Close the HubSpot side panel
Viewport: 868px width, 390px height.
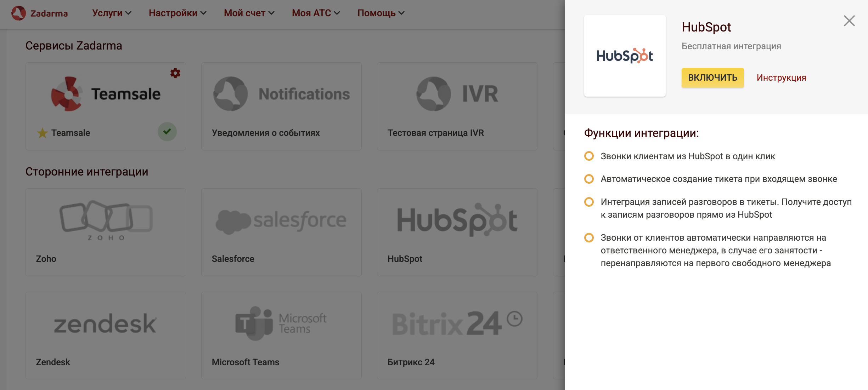849,21
